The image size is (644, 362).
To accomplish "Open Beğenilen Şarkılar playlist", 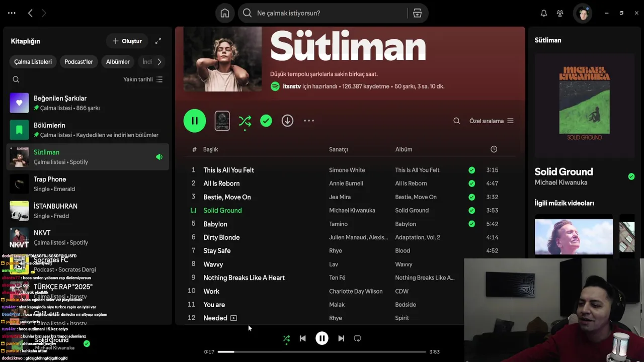I will [x=88, y=103].
